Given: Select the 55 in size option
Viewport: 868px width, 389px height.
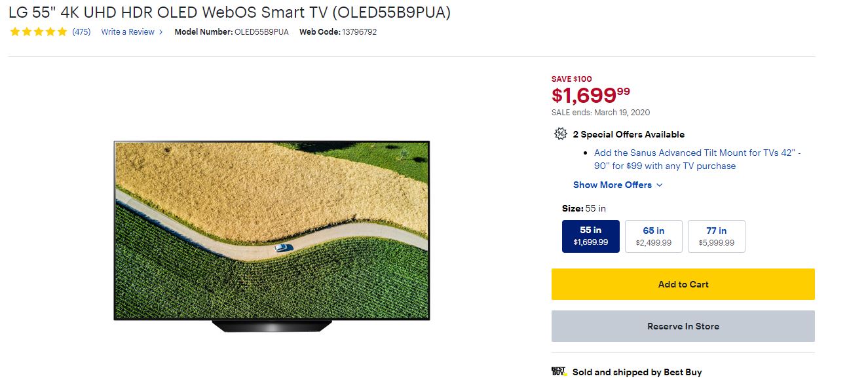Looking at the screenshot, I should click(591, 236).
